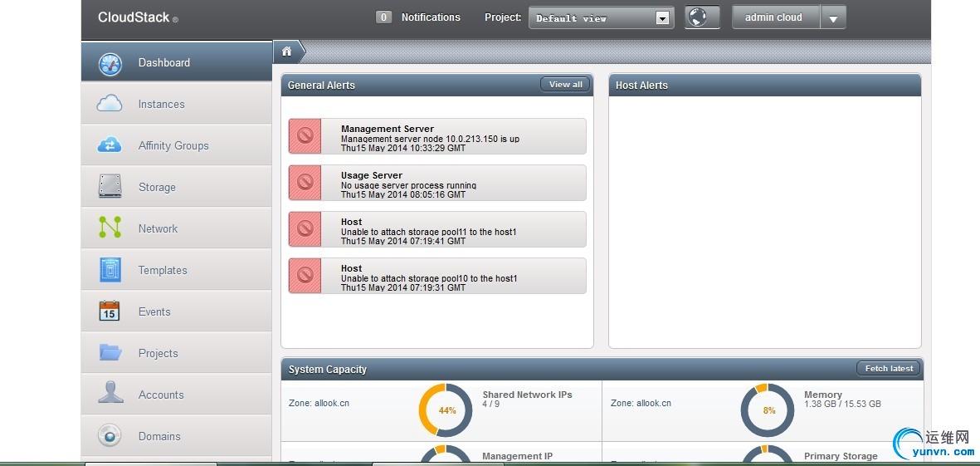Click the Management Server alert red icon

tap(305, 135)
